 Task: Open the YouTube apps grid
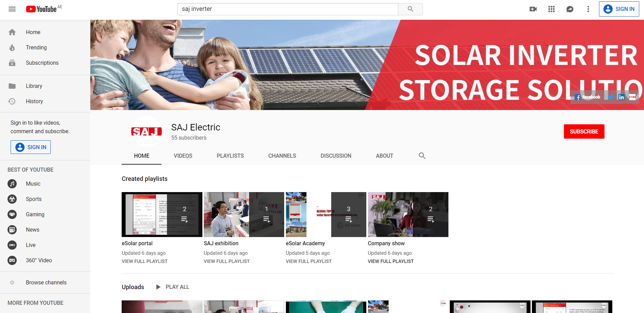[x=551, y=9]
